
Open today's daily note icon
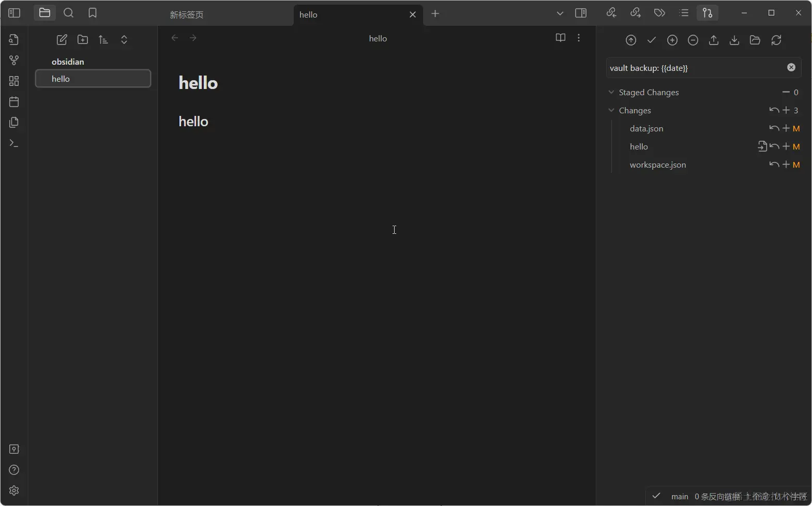(14, 102)
